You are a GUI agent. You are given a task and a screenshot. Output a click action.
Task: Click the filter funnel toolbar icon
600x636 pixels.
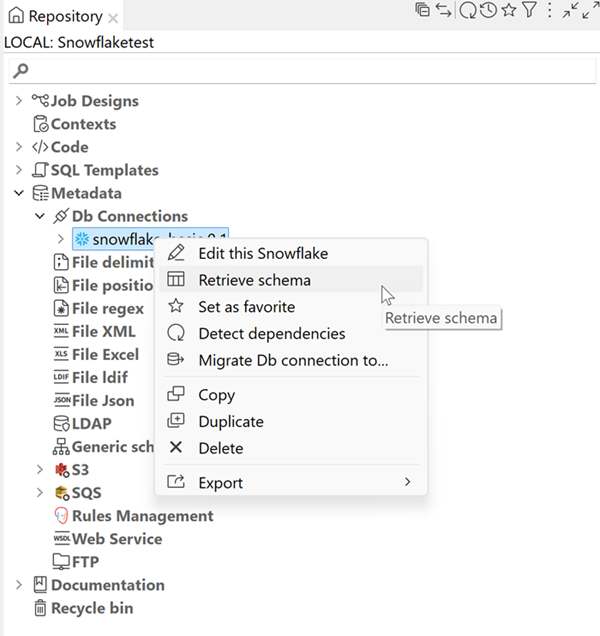coord(529,10)
